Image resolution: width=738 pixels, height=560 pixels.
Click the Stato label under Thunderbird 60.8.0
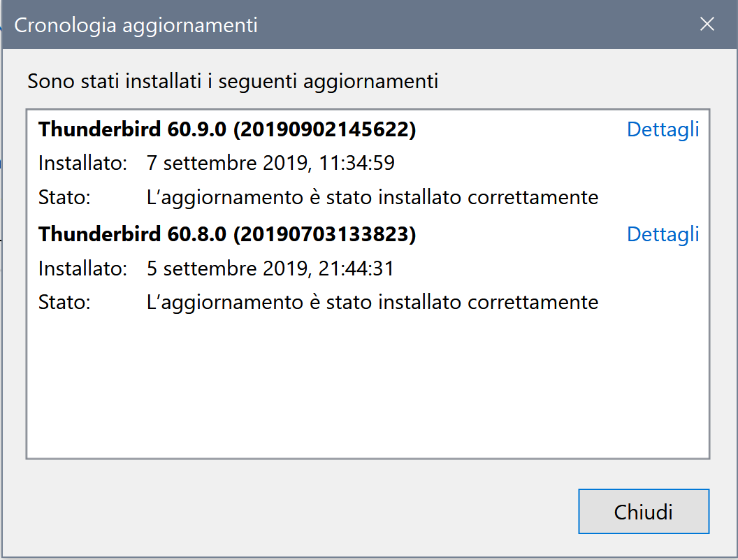click(64, 302)
